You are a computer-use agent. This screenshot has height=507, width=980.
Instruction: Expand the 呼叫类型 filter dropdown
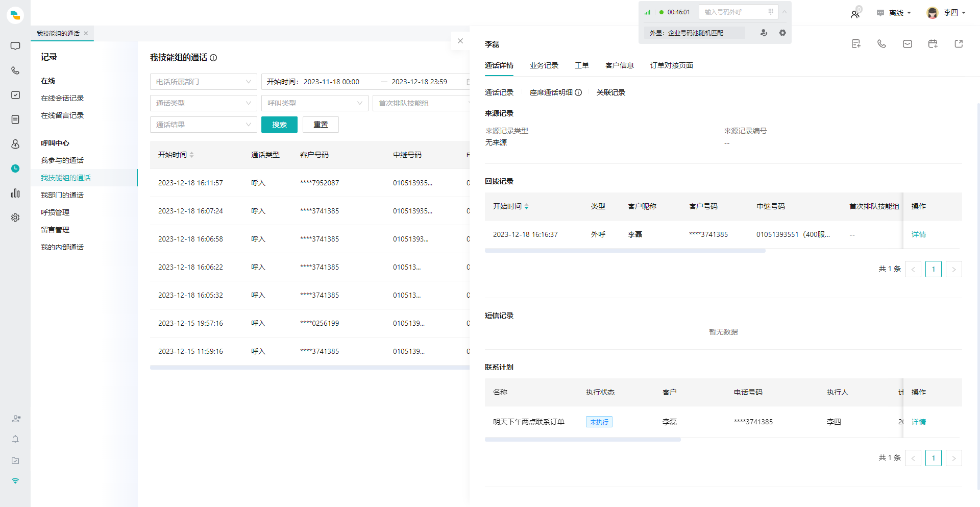point(315,103)
